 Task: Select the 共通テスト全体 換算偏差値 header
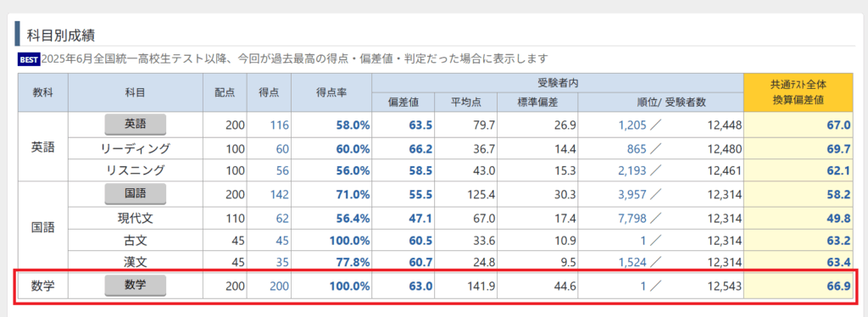(x=798, y=93)
